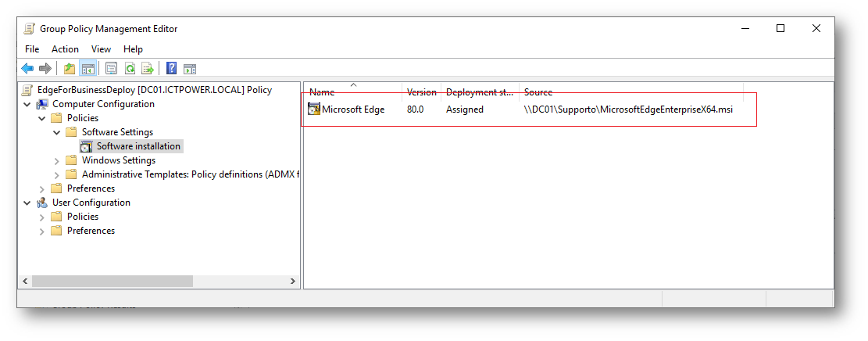Sort by the Version column header
This screenshot has height=341, width=868.
pyautogui.click(x=421, y=92)
